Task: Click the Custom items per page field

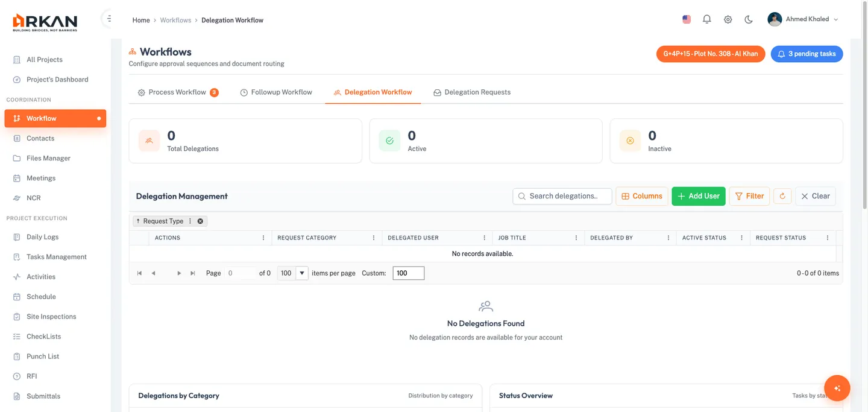Action: [408, 273]
